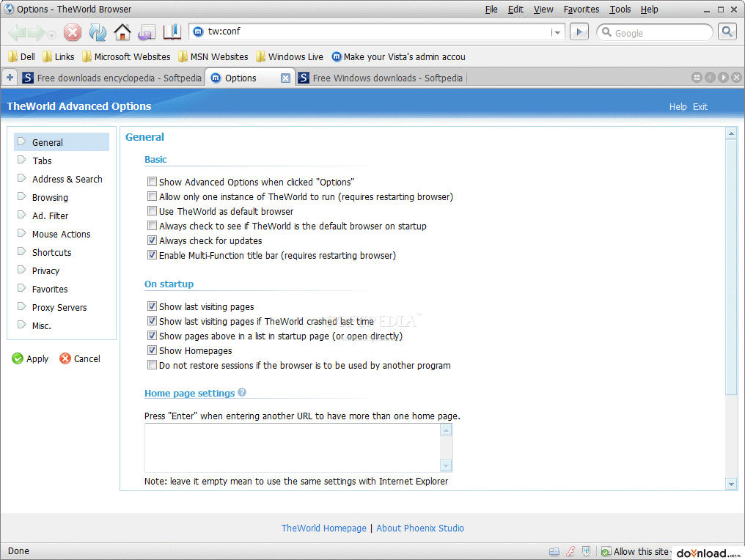Screen dimensions: 745x560
Task: Open the MSN Websites favorites folder
Action: (213, 57)
